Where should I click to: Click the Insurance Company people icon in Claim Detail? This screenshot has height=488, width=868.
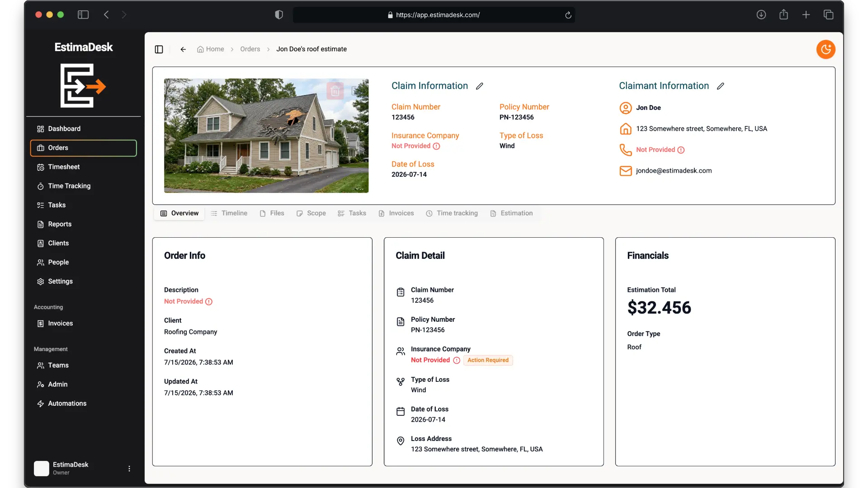click(401, 352)
